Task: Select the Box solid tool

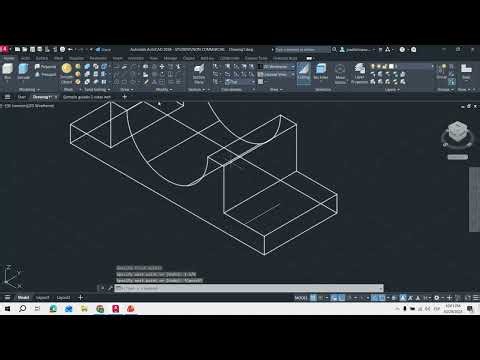Action: coord(7,72)
